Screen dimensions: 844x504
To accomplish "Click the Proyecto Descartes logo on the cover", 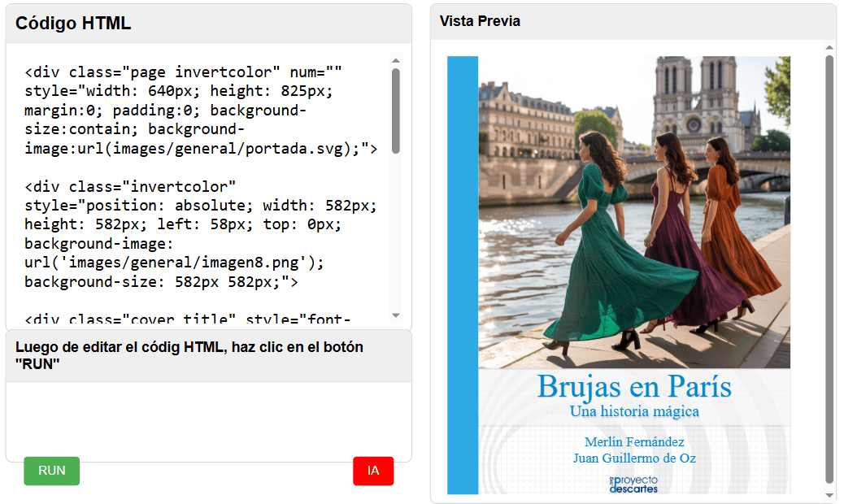I will pos(634,484).
